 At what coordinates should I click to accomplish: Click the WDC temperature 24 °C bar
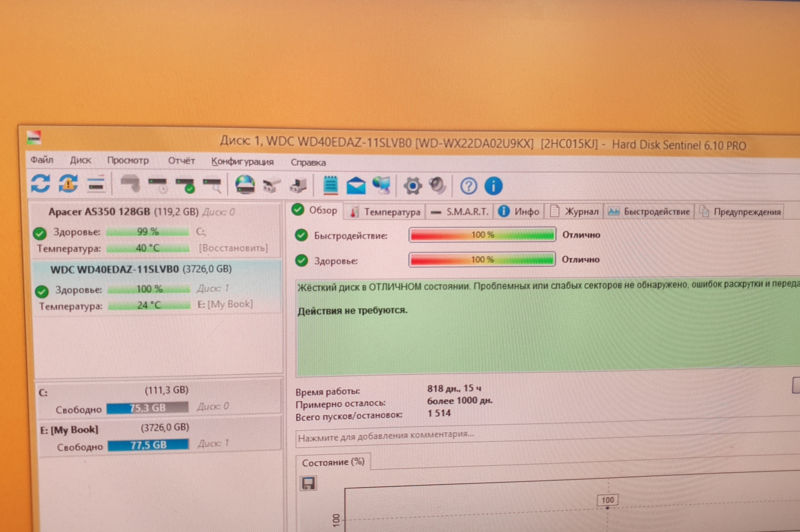[x=149, y=305]
